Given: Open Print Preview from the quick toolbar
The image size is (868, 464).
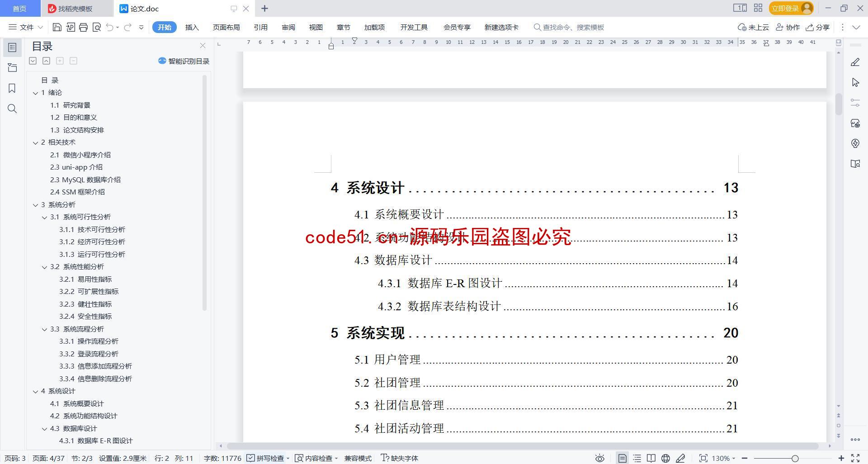Looking at the screenshot, I should [x=96, y=28].
